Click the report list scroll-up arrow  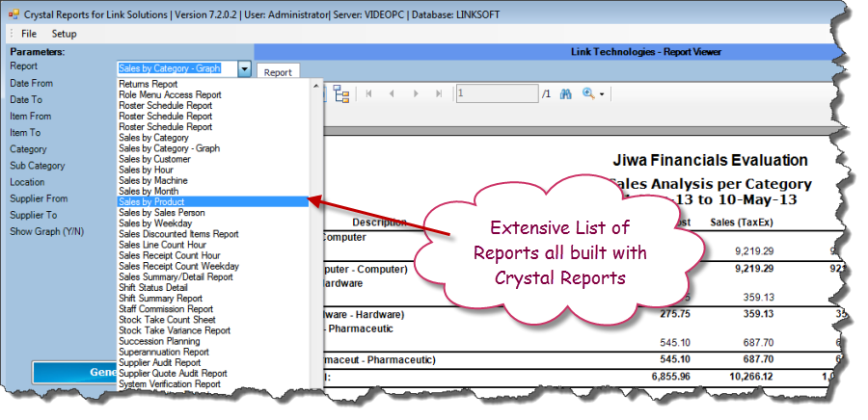[x=316, y=86]
